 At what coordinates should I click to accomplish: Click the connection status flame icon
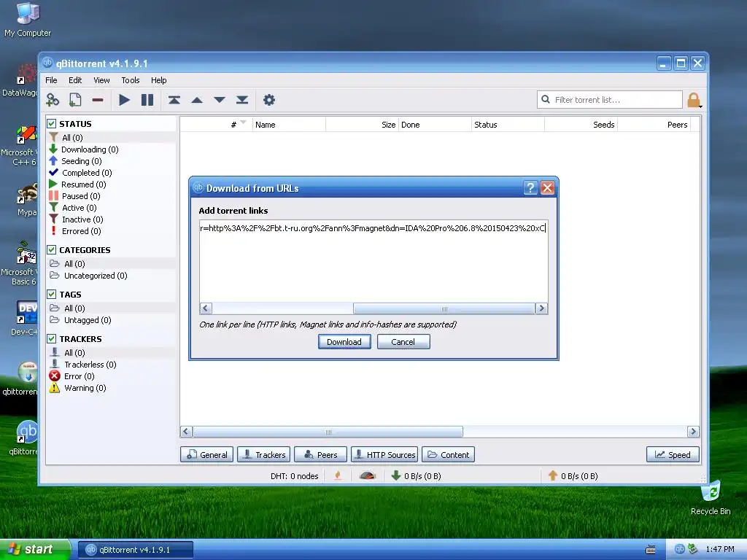point(338,475)
